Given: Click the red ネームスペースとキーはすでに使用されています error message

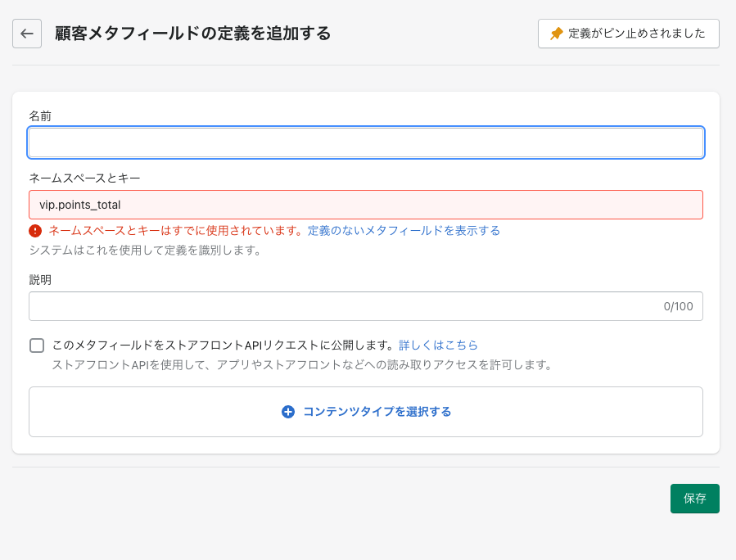Looking at the screenshot, I should (175, 231).
